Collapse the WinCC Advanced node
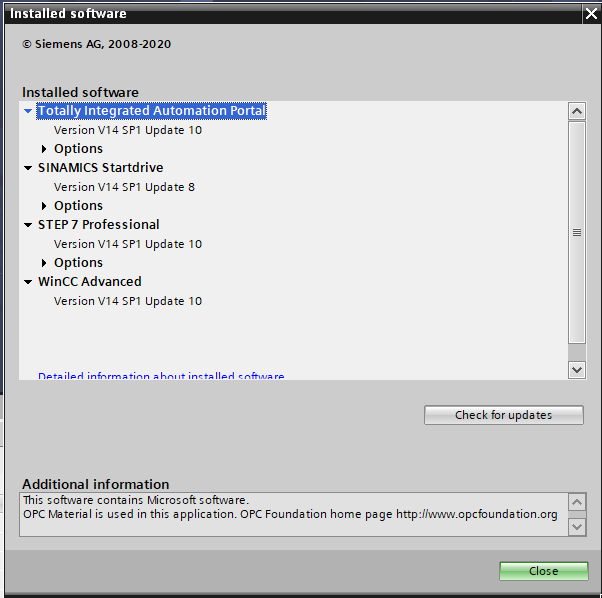Screen dimensions: 602x598 [x=28, y=282]
